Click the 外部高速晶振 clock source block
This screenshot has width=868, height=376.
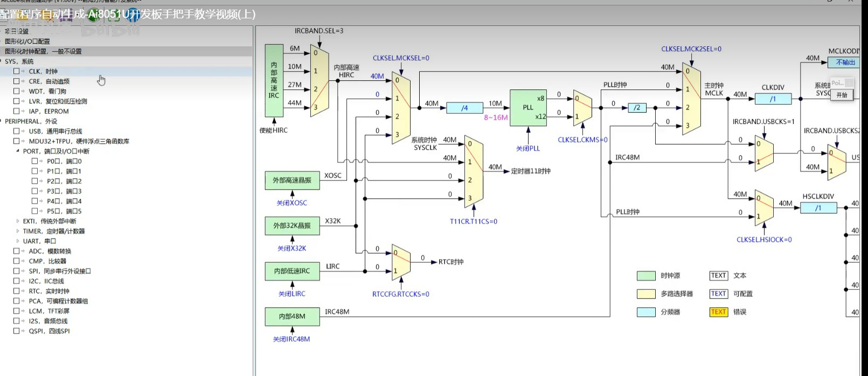[292, 180]
